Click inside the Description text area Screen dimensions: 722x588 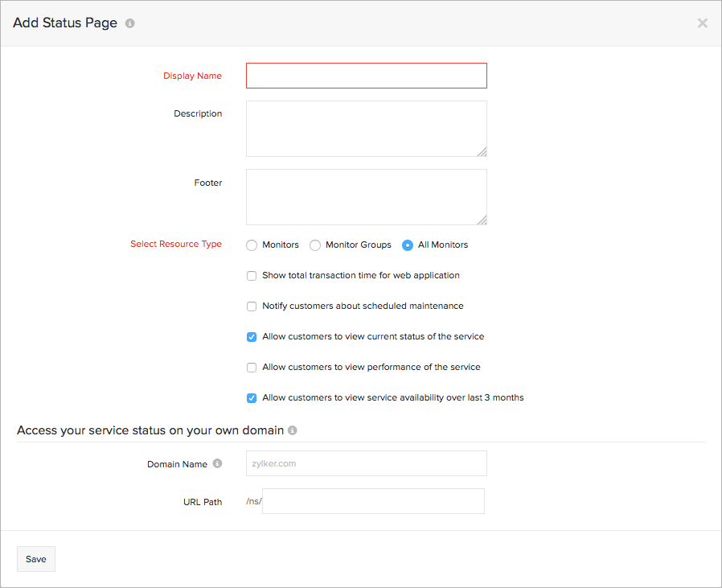click(366, 129)
